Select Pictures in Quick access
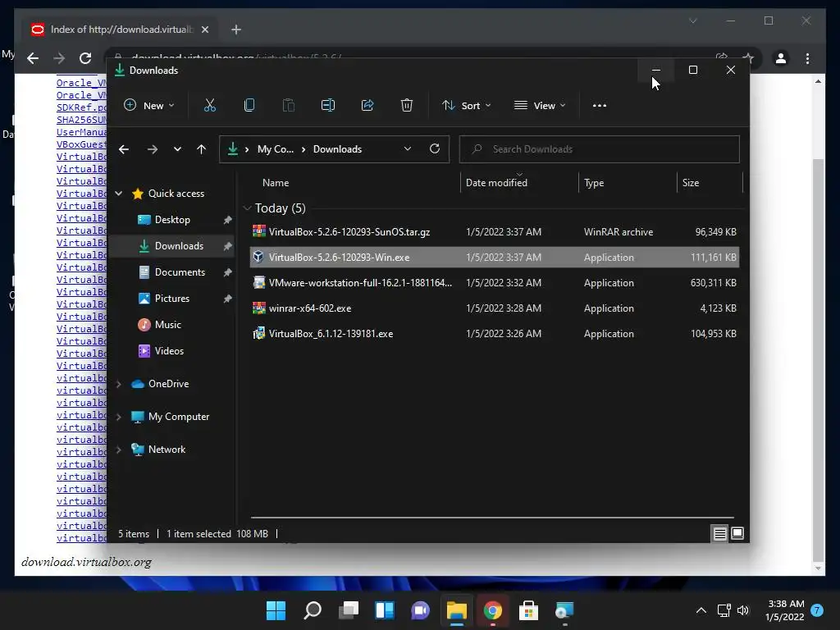Screen dimensions: 840x630 point(171,299)
